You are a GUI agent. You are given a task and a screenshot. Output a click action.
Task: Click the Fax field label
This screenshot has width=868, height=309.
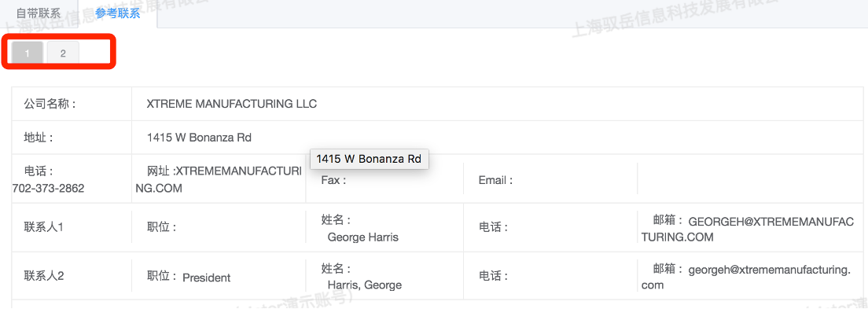[x=334, y=181]
